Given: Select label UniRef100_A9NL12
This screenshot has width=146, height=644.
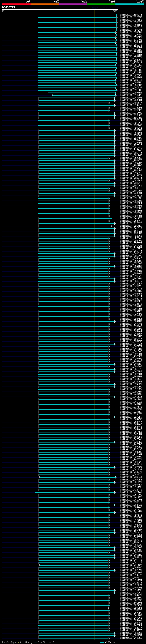Looking at the screenshot, I should click(131, 173).
